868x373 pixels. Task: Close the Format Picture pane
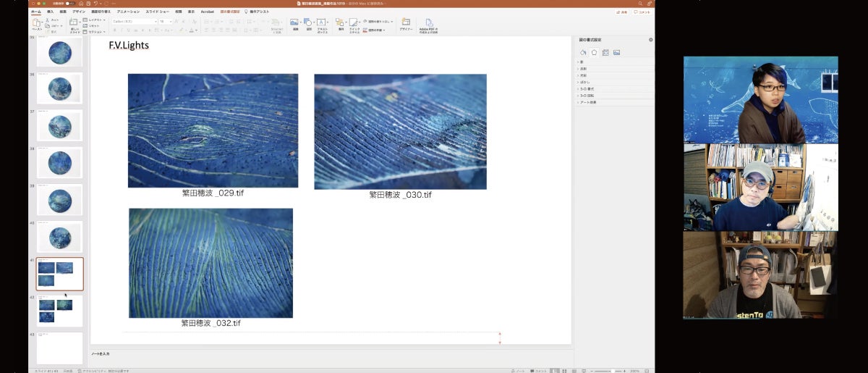click(650, 40)
